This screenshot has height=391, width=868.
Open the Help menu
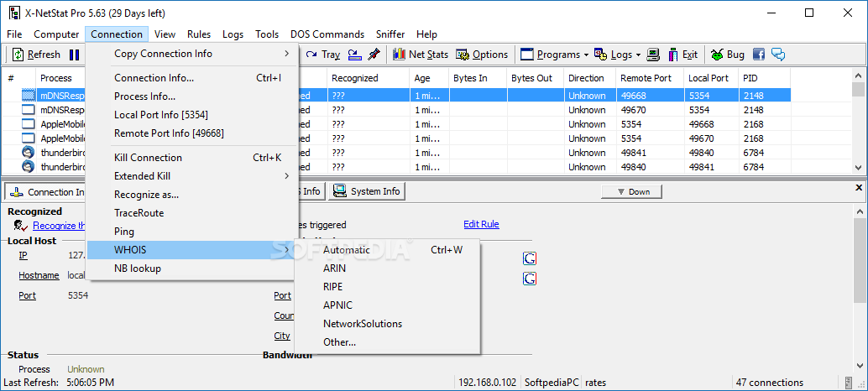pos(426,34)
